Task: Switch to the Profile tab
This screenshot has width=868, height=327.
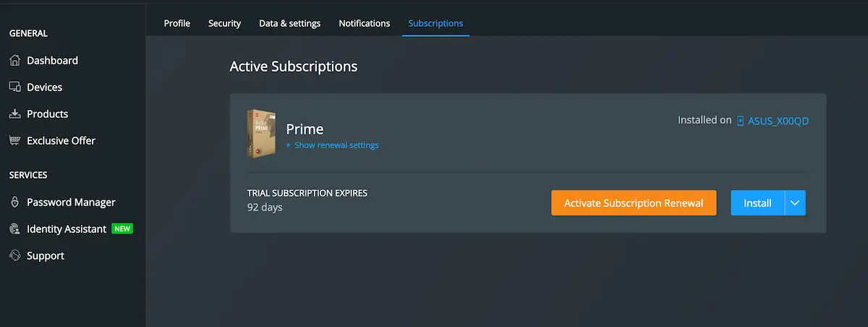Action: pyautogui.click(x=177, y=23)
